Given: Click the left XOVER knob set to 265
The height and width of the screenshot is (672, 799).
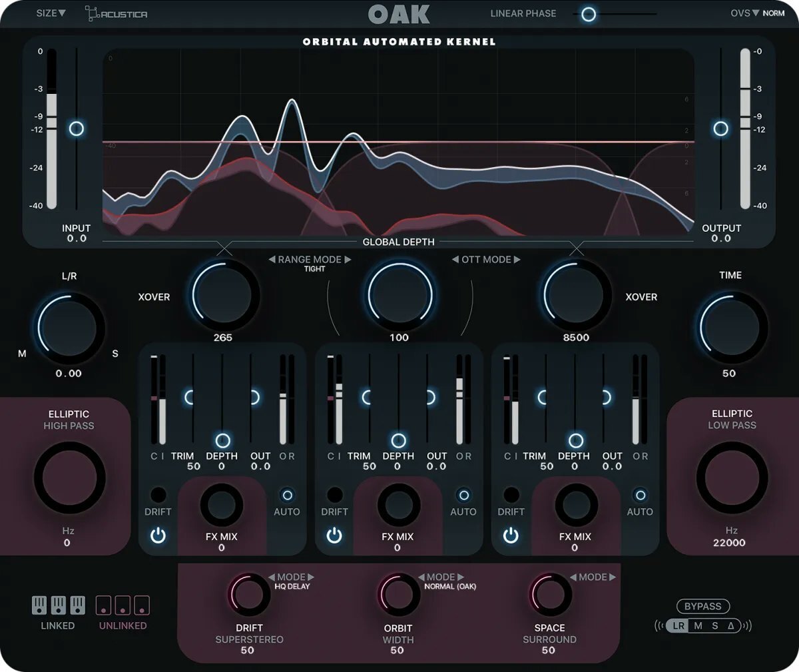Looking at the screenshot, I should point(224,294).
